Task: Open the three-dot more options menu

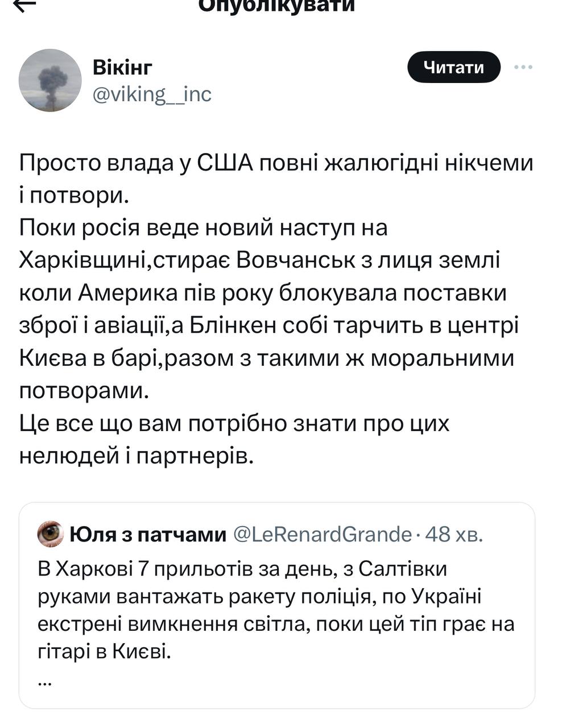Action: (x=523, y=67)
